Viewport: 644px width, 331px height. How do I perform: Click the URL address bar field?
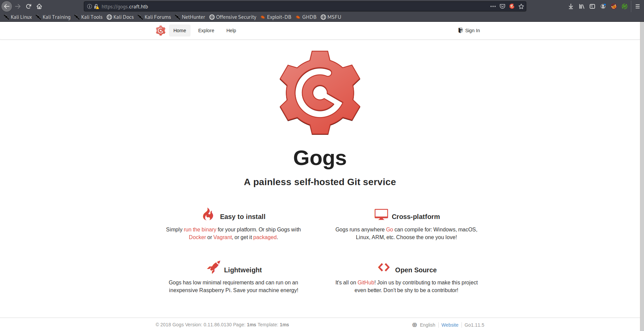pos(285,6)
